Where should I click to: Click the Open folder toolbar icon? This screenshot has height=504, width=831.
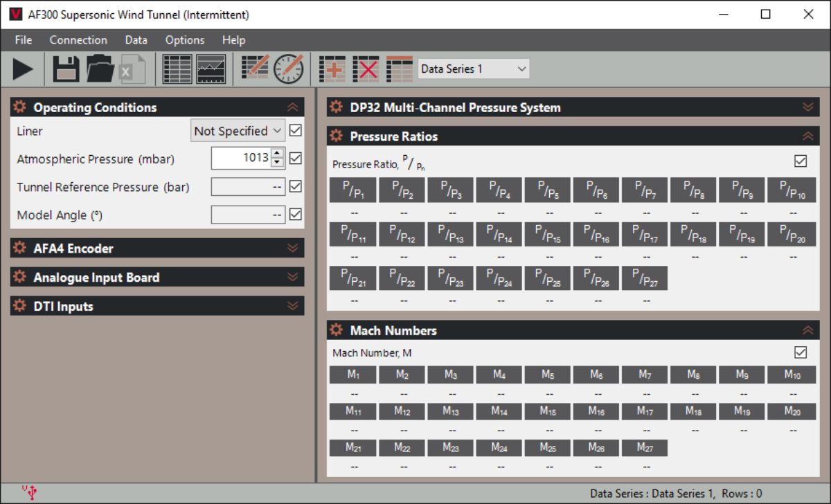(100, 69)
